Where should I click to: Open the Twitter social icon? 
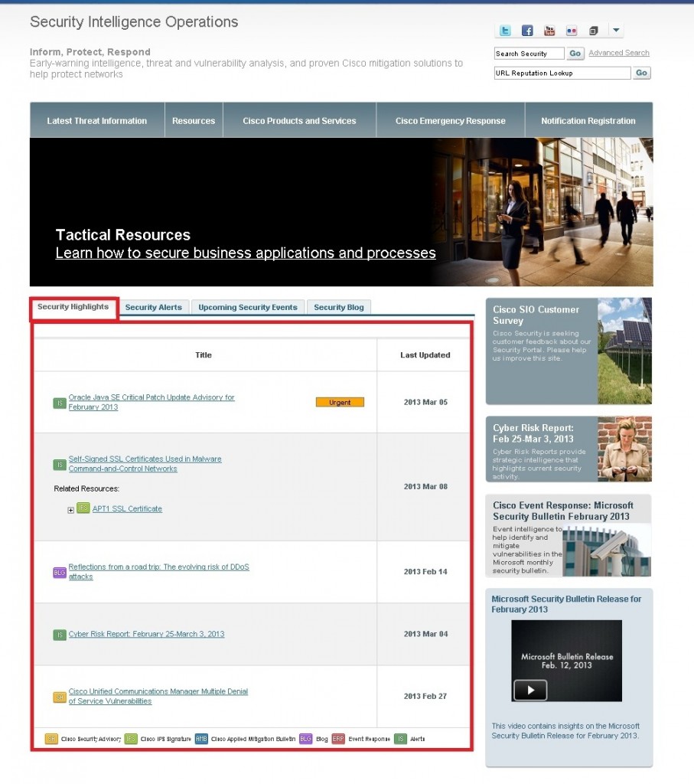(505, 31)
